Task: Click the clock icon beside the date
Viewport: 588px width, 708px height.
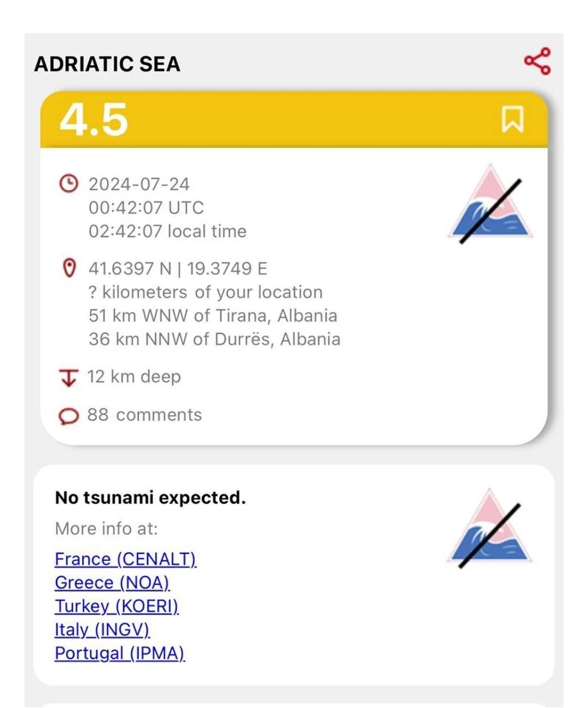Action: click(x=69, y=184)
